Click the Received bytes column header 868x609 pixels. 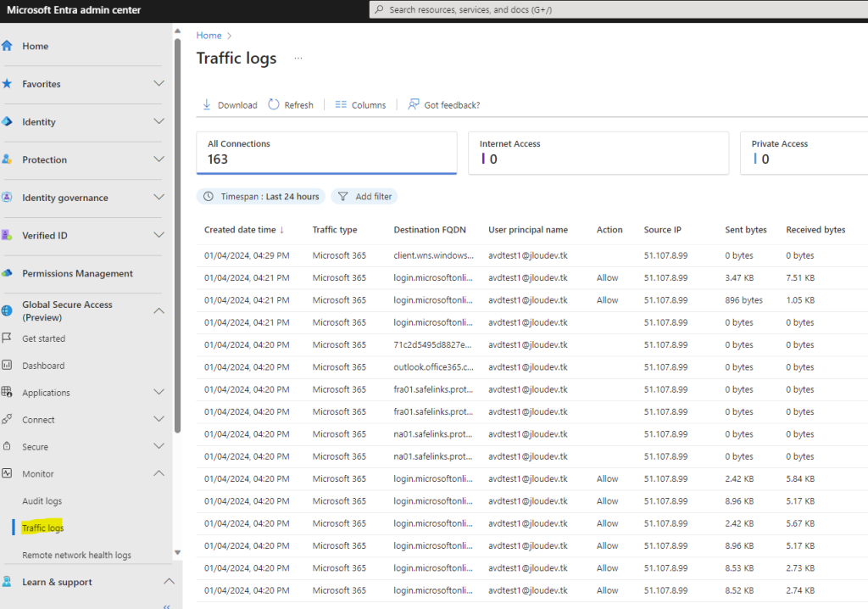tap(815, 230)
